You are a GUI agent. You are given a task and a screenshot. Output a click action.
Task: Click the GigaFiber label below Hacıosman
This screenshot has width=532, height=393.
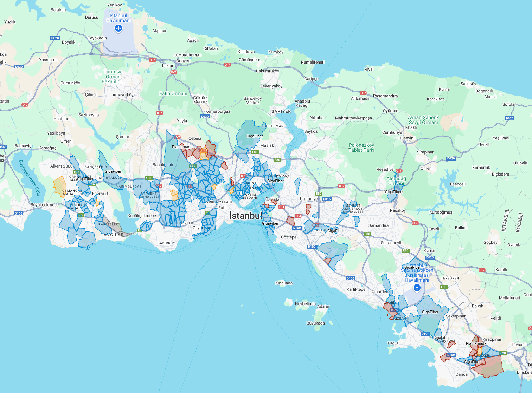tap(255, 136)
